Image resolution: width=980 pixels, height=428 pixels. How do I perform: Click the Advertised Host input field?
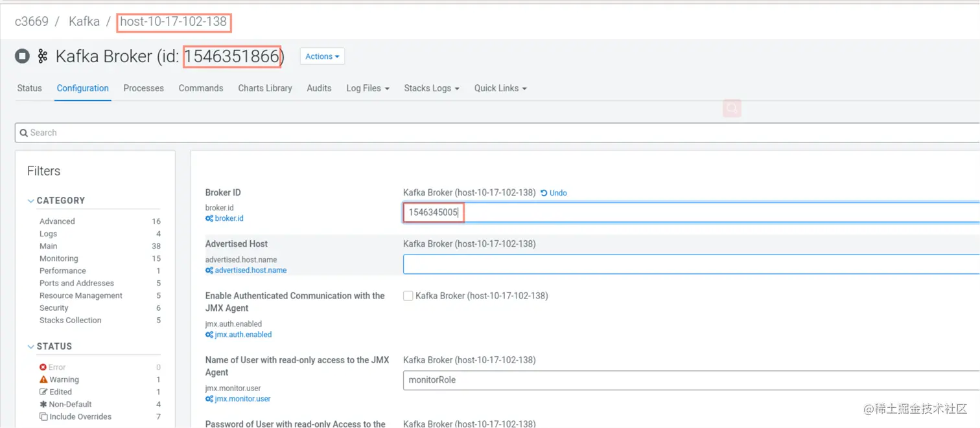(692, 264)
